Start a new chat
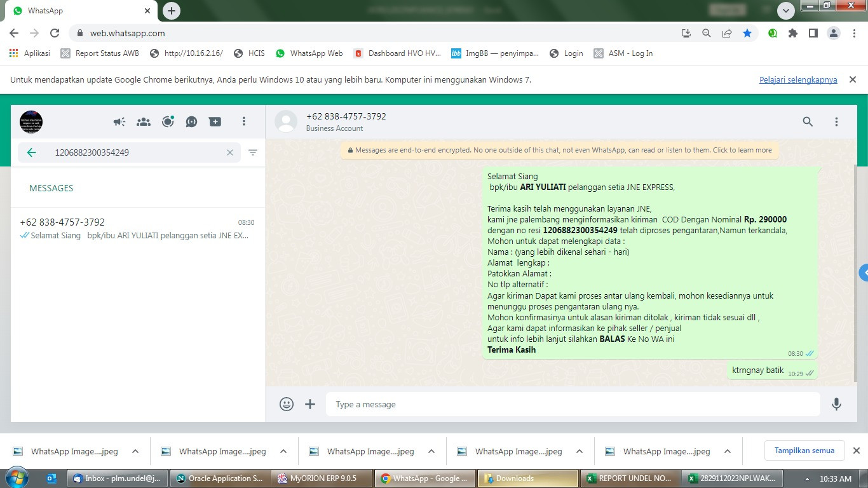 point(215,121)
